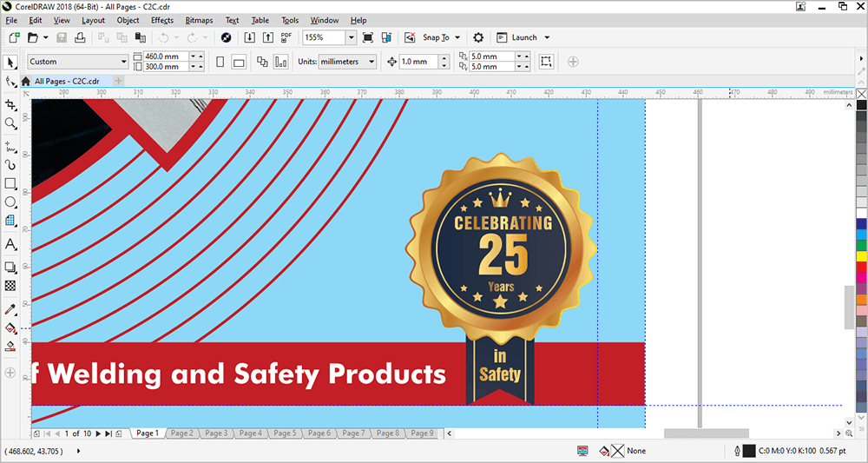Toggle apply layout to all pages
The height and width of the screenshot is (463, 868).
262,62
